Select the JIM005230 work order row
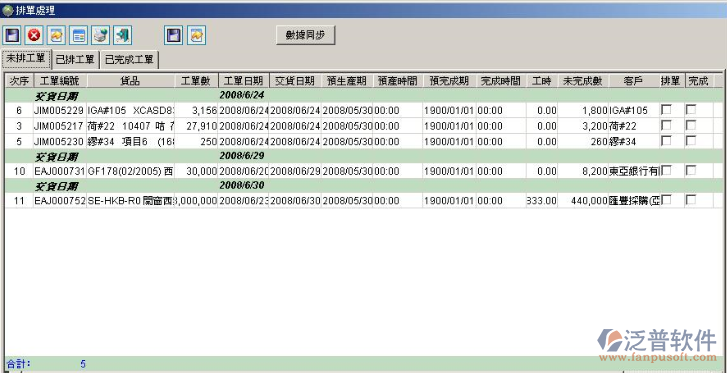Viewport: 727px width, 373px height. (x=359, y=141)
